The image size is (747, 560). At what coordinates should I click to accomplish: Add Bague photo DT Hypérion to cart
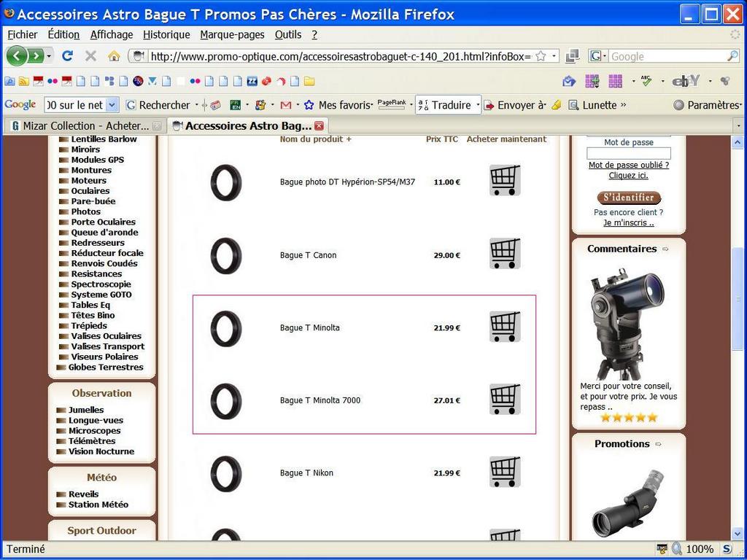coord(505,180)
